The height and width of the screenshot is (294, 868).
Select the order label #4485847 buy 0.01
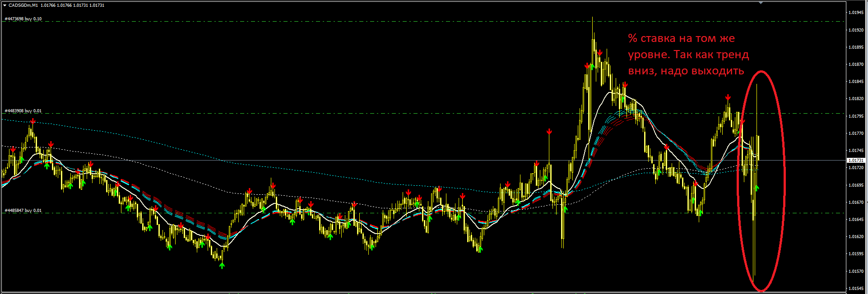coord(23,211)
